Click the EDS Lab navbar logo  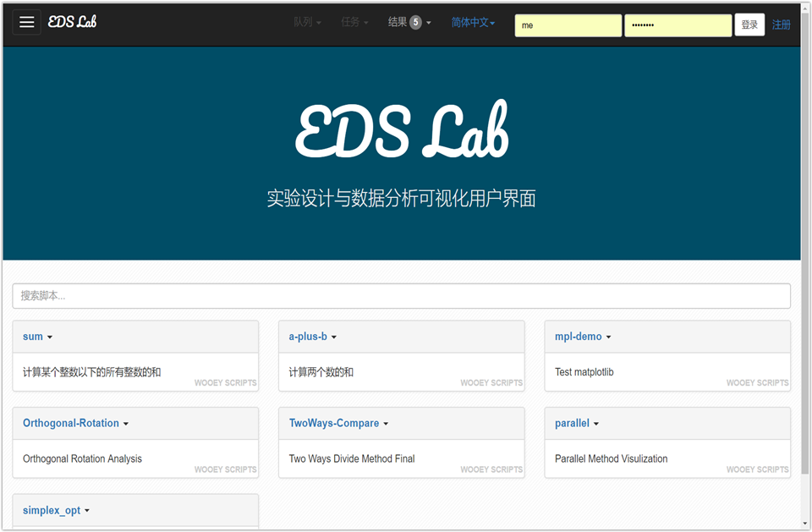click(72, 22)
